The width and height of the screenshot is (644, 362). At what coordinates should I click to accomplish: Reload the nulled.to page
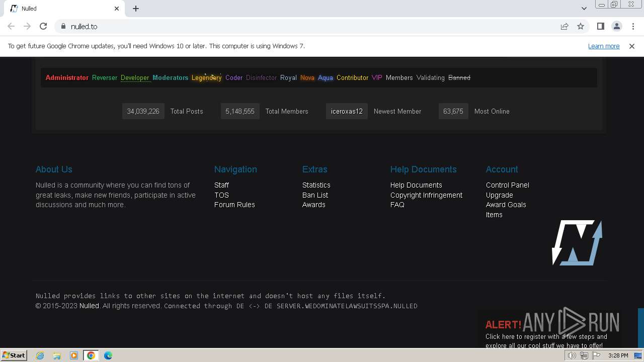point(43,26)
